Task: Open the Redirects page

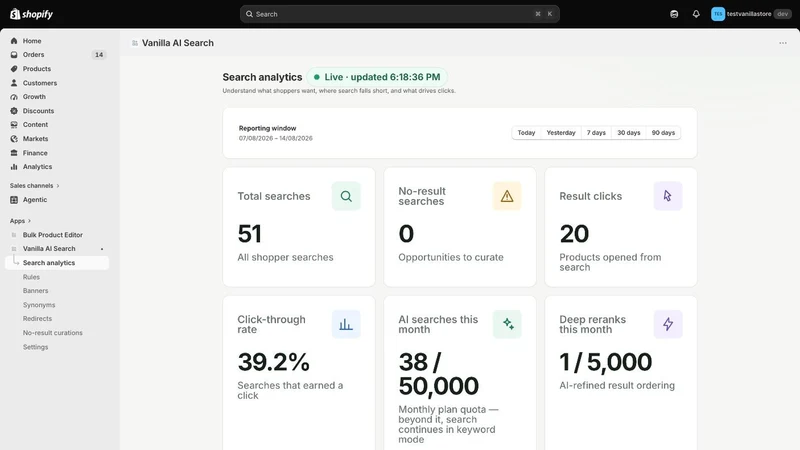Action: click(x=37, y=319)
